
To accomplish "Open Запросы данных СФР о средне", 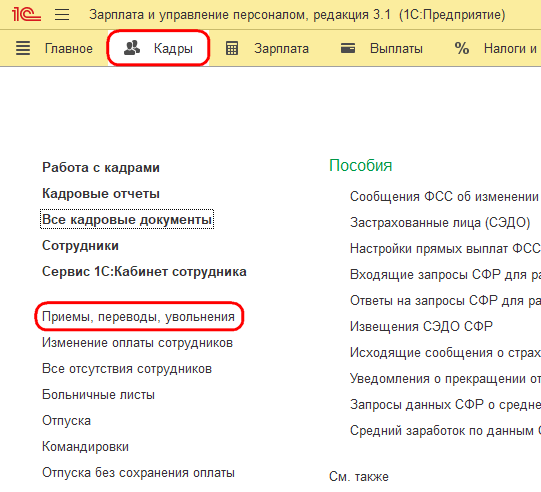I will tap(445, 404).
